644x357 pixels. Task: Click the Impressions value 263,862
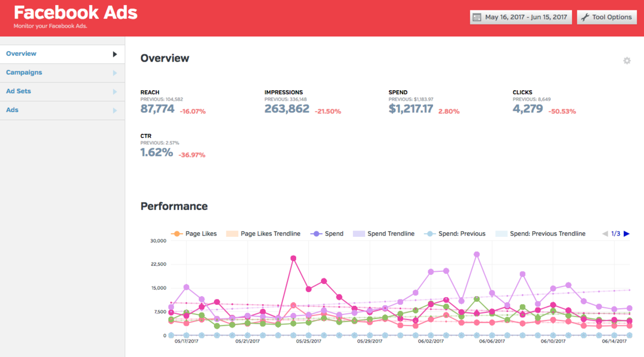[287, 109]
